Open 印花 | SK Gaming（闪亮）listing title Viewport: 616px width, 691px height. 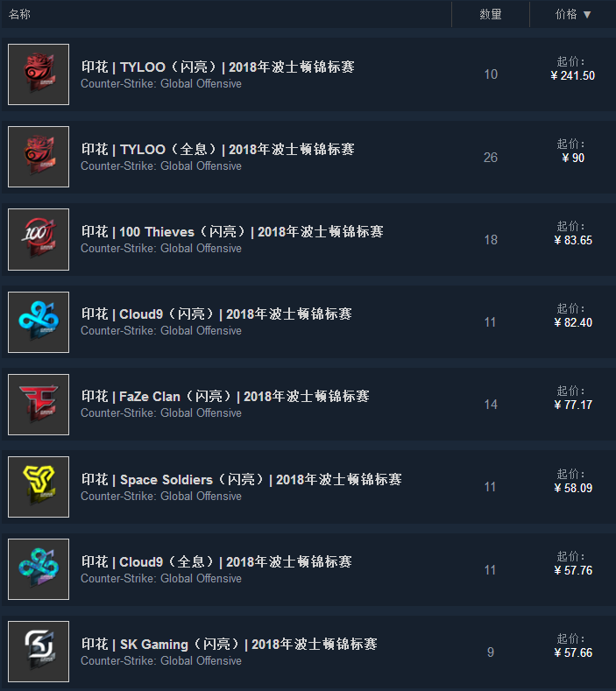(229, 645)
